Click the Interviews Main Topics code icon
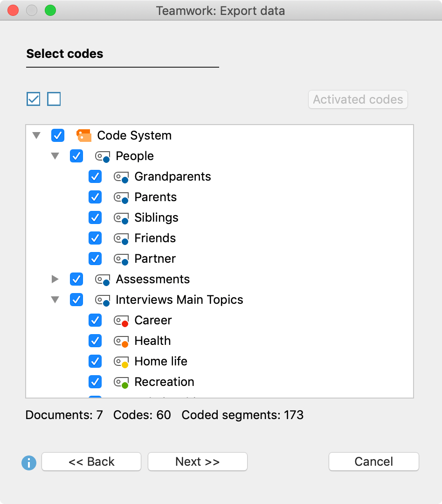 click(103, 301)
